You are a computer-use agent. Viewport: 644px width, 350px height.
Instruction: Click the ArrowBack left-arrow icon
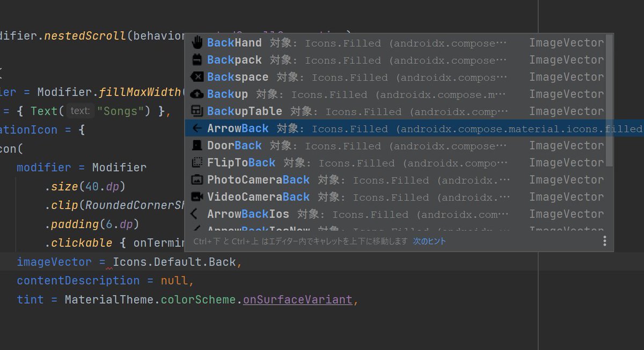197,129
